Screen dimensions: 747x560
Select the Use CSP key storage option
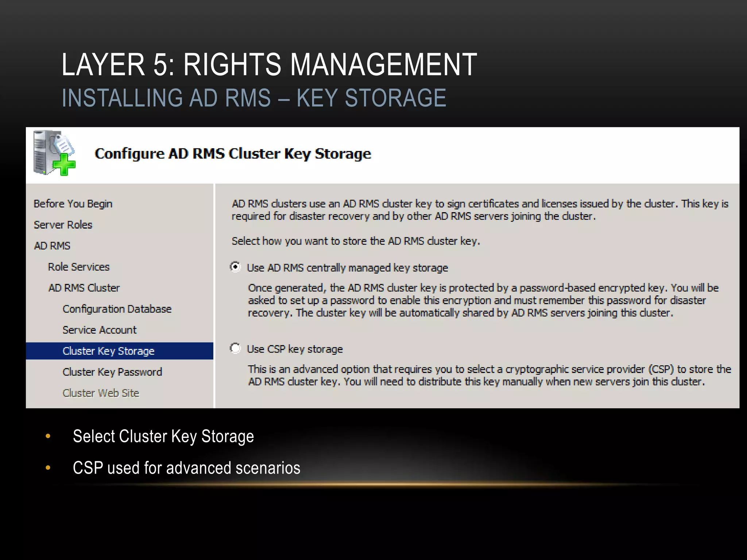(236, 349)
